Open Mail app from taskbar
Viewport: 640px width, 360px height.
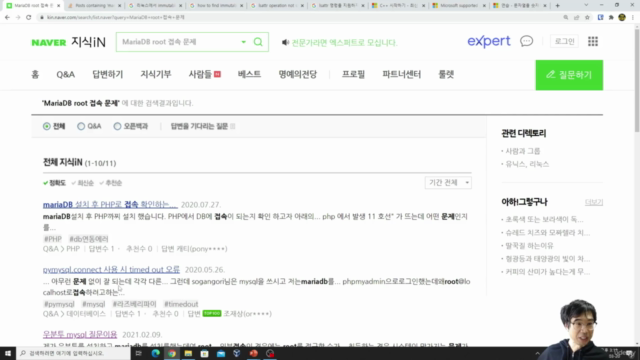221,353
